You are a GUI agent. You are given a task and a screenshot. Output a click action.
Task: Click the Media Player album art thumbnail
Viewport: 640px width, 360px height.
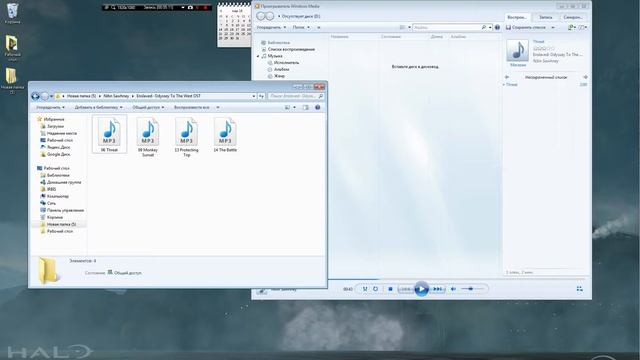click(518, 50)
